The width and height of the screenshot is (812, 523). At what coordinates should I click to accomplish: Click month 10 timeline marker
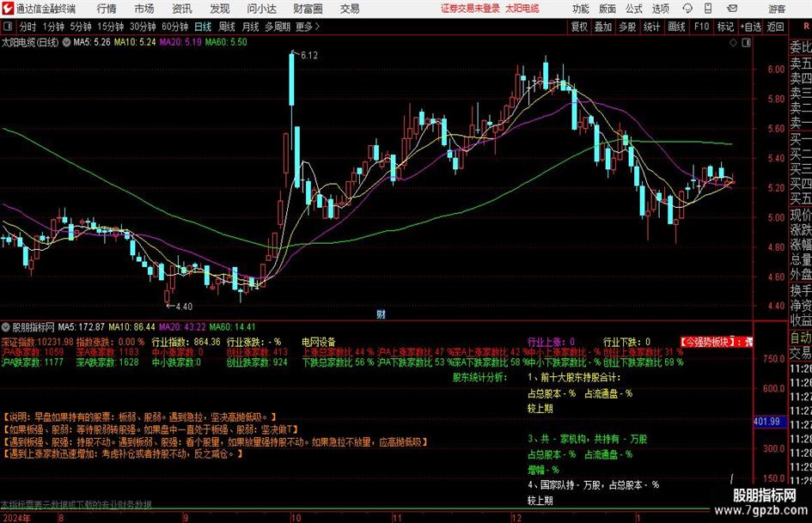296,518
